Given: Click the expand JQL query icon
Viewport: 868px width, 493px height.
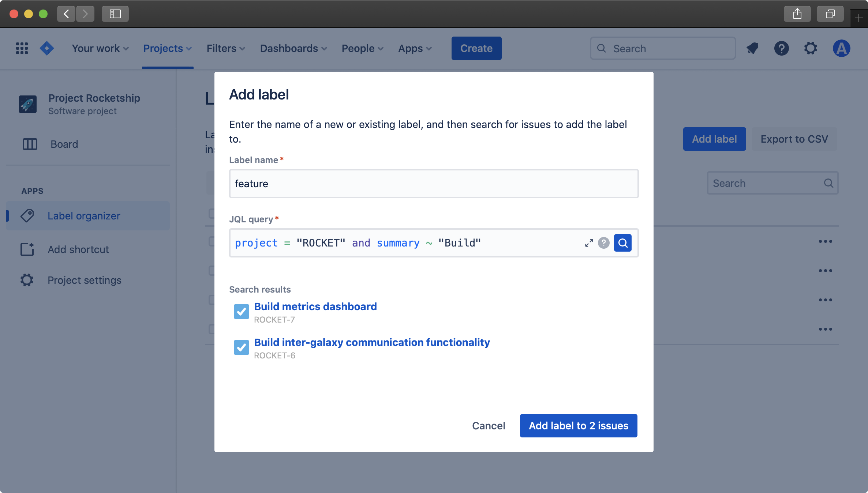Looking at the screenshot, I should pos(589,242).
